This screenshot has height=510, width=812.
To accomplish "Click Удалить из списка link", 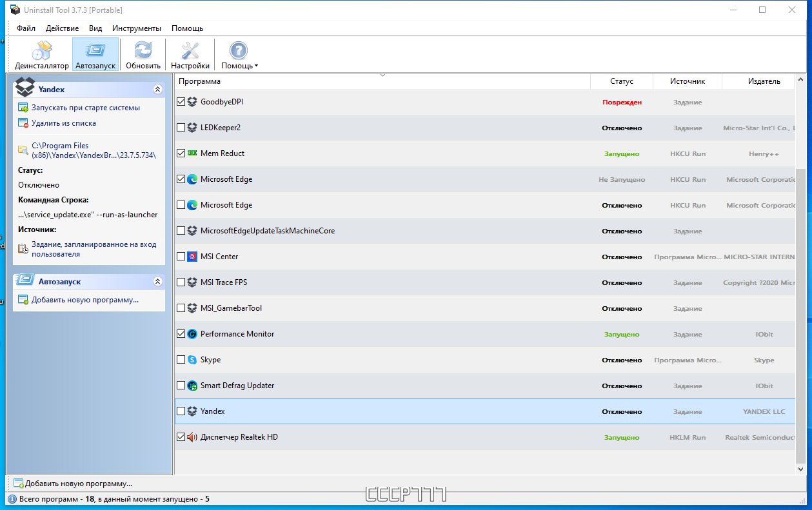I will 64,123.
